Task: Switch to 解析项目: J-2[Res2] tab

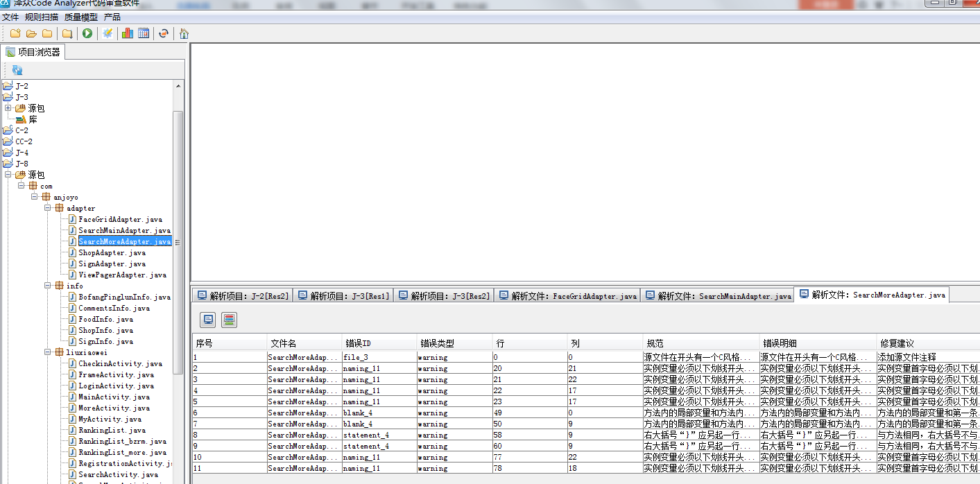Action: 243,296
